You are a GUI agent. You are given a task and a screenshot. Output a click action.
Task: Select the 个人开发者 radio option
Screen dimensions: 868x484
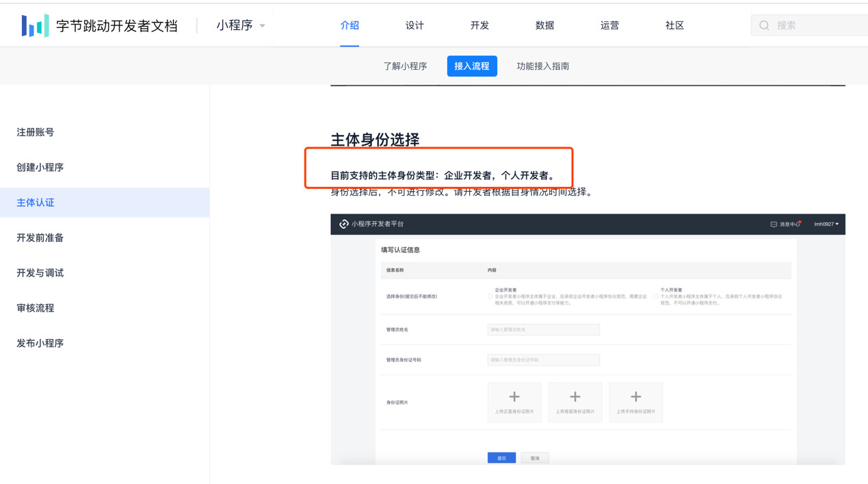tap(655, 296)
